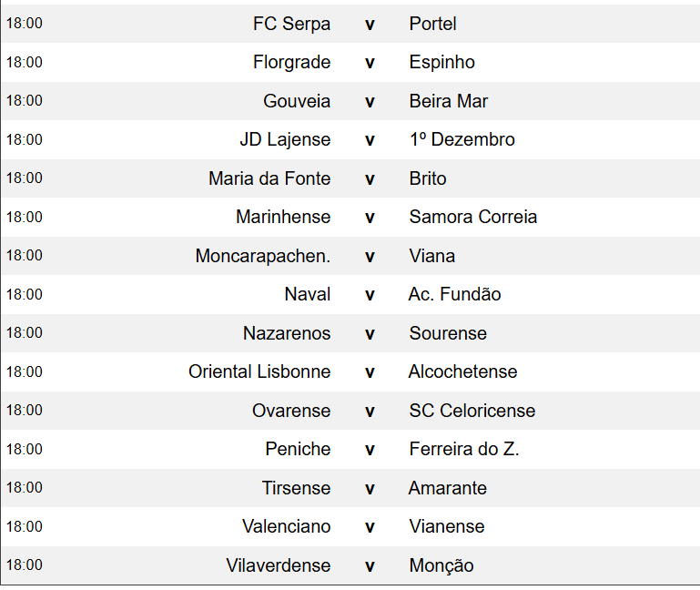The image size is (700, 590).
Task: Open the JD Lajense team page
Action: (285, 140)
